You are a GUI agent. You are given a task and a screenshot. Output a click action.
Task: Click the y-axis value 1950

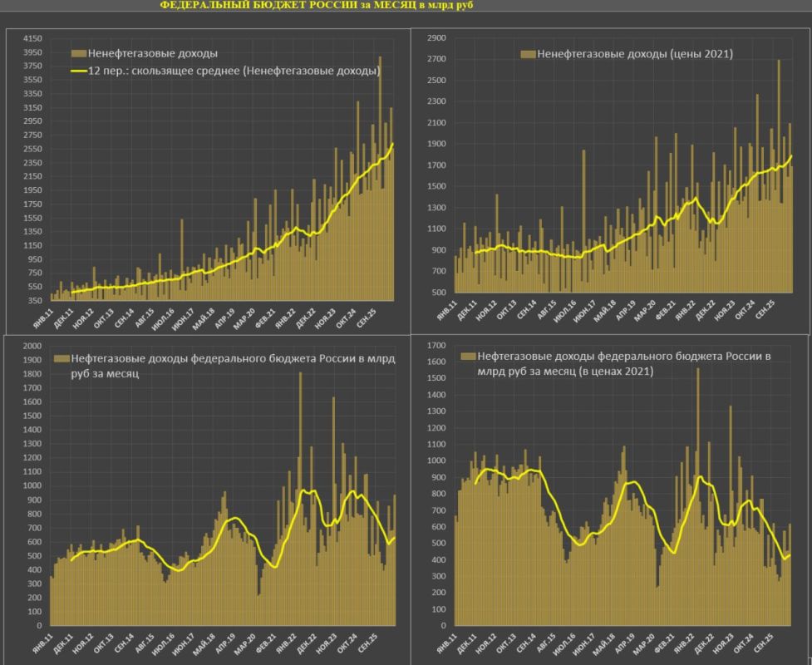point(32,190)
